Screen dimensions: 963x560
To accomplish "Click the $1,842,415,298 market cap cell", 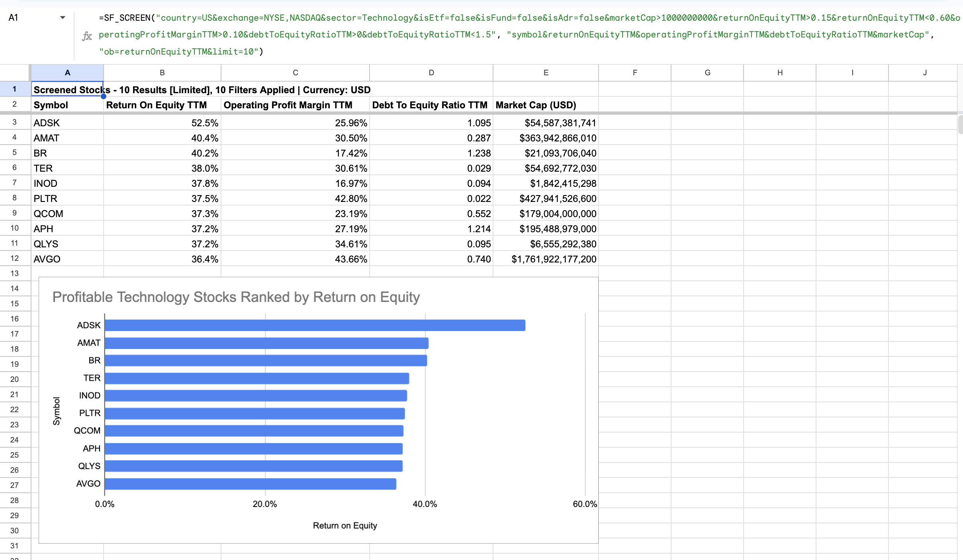I will (x=546, y=183).
